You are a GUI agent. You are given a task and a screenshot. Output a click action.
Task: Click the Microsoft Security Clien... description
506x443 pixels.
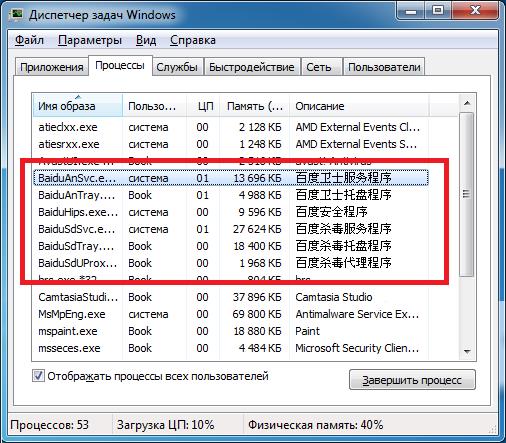357,348
